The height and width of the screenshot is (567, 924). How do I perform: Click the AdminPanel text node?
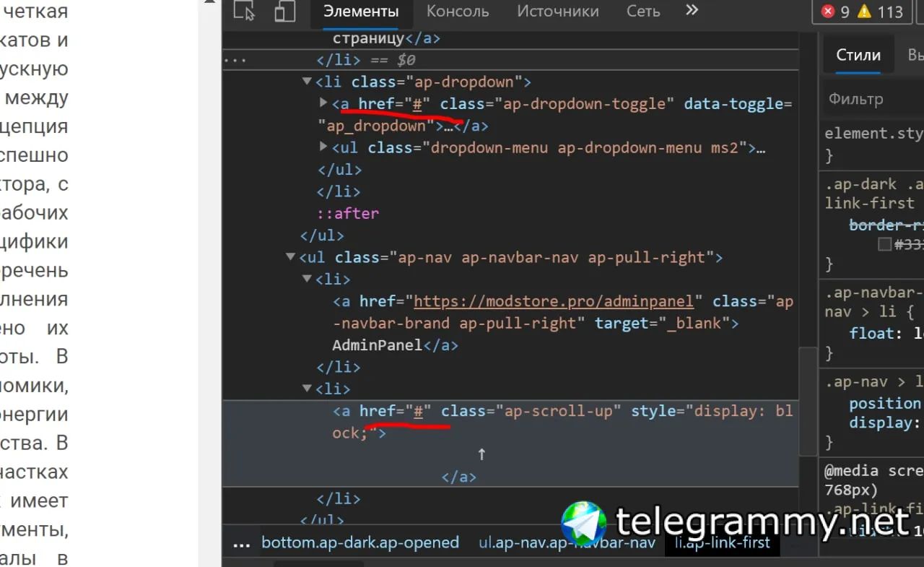(377, 345)
